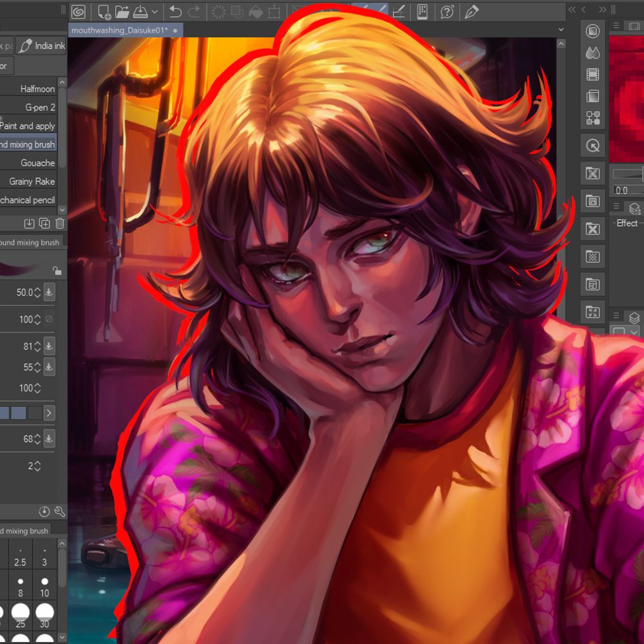This screenshot has height=644, width=644.
Task: Click the Scale/Rotate transform icon
Action: (x=274, y=12)
